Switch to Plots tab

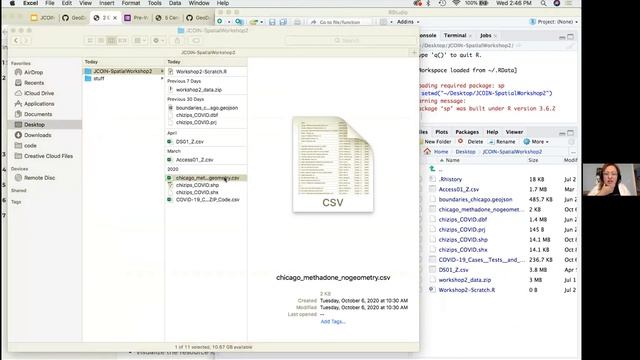441,132
